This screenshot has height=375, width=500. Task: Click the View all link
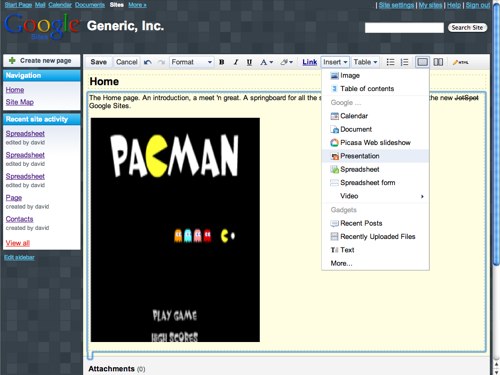[x=18, y=243]
